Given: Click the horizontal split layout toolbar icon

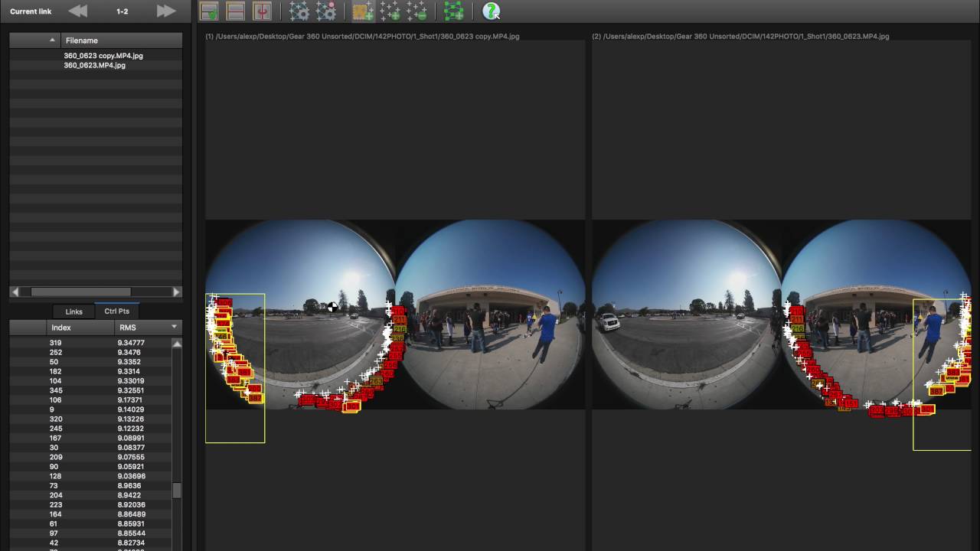Looking at the screenshot, I should [236, 11].
